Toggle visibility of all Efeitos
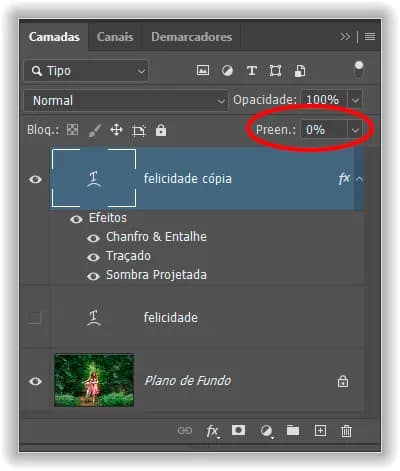Screen dimensions: 400x471 coord(76,219)
